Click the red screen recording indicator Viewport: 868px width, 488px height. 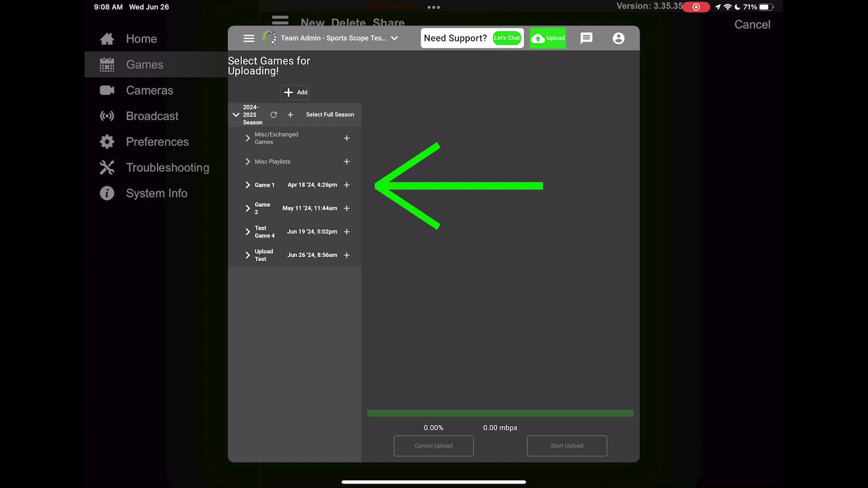click(696, 7)
